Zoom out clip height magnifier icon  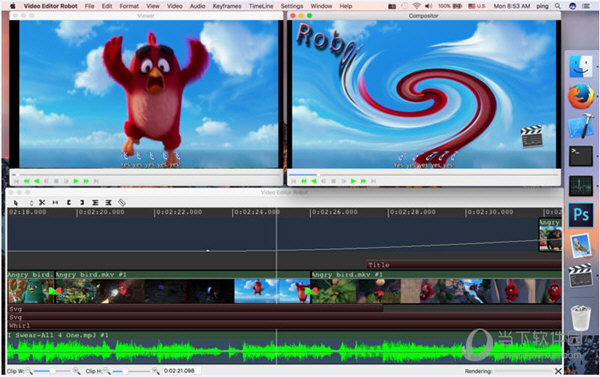(107, 371)
